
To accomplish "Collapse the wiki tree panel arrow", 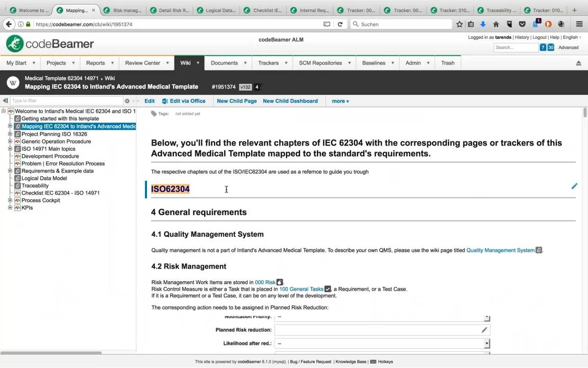I will point(5,101).
